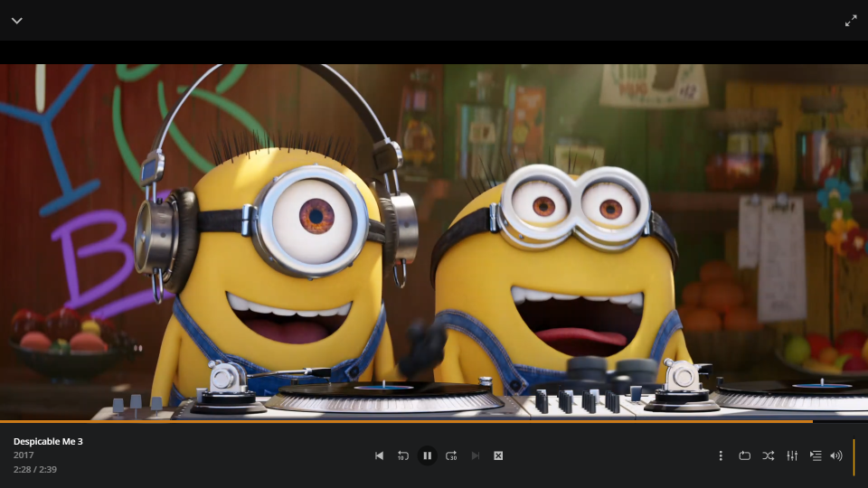
Task: Seek within the orange playback progress bar
Action: [x=434, y=422]
